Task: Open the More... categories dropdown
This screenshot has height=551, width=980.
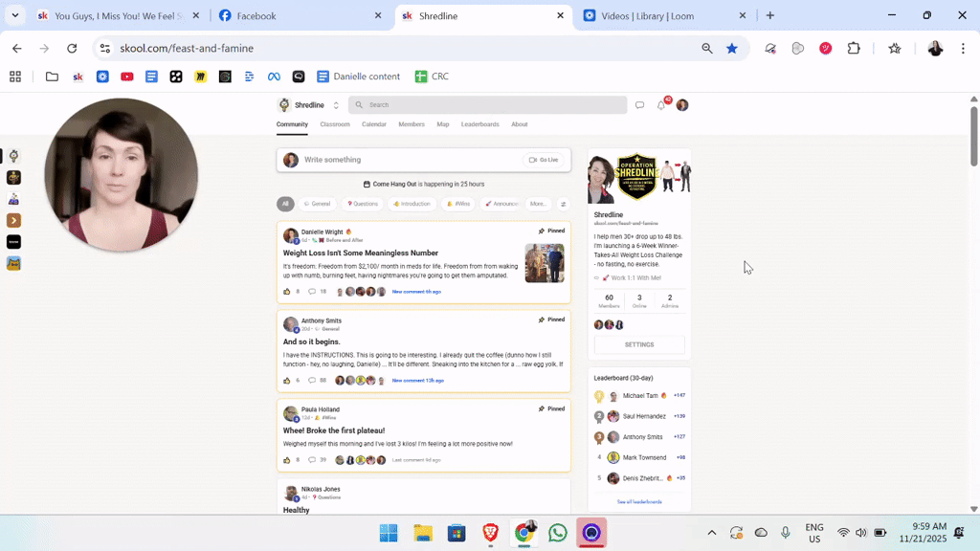Action: tap(537, 204)
